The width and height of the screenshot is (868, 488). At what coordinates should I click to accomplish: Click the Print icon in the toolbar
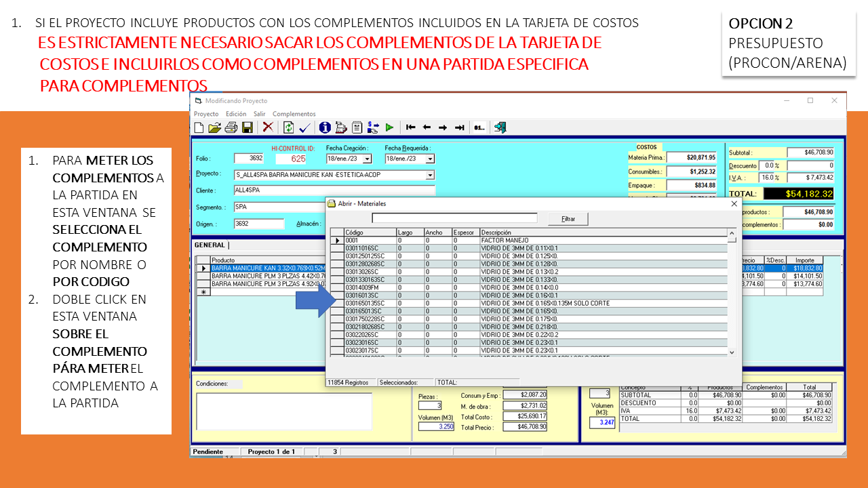pyautogui.click(x=231, y=127)
